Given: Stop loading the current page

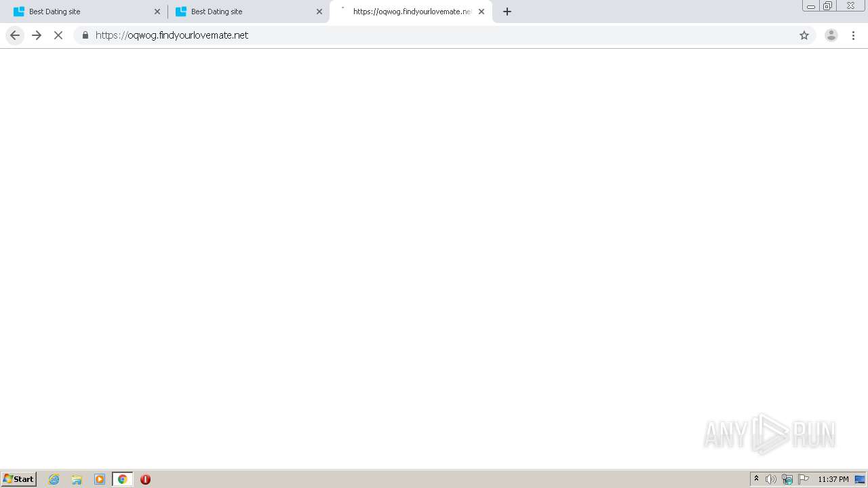Looking at the screenshot, I should pyautogui.click(x=58, y=35).
